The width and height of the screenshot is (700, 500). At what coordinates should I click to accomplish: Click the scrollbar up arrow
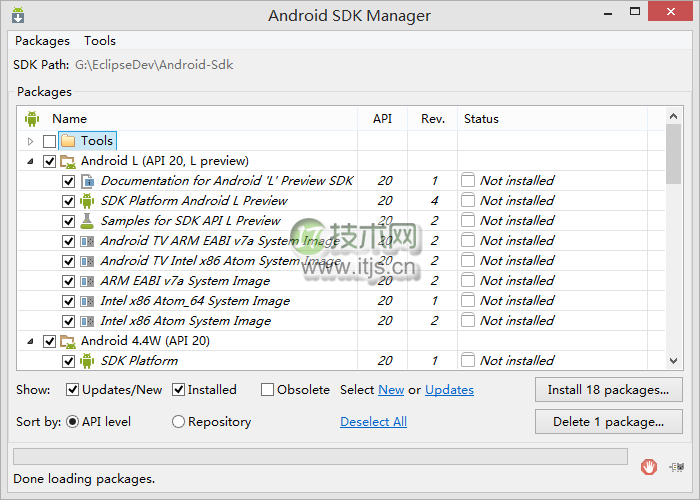[673, 116]
